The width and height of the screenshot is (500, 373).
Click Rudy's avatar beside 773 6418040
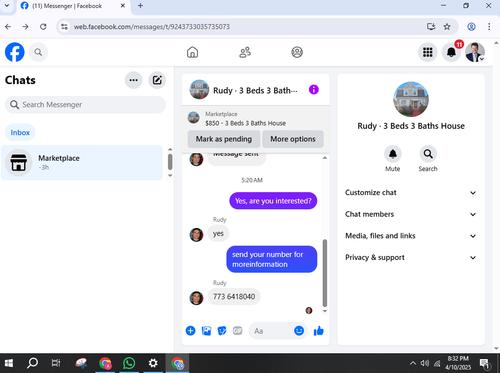pos(196,298)
